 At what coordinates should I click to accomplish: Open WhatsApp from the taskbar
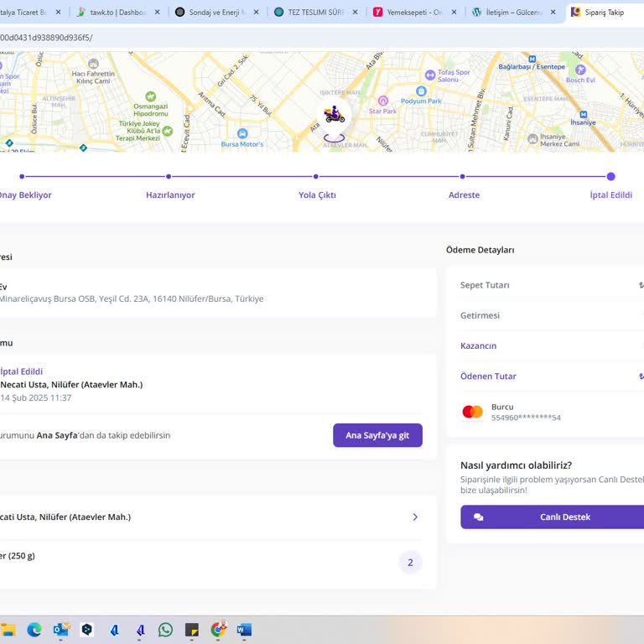pos(165,630)
